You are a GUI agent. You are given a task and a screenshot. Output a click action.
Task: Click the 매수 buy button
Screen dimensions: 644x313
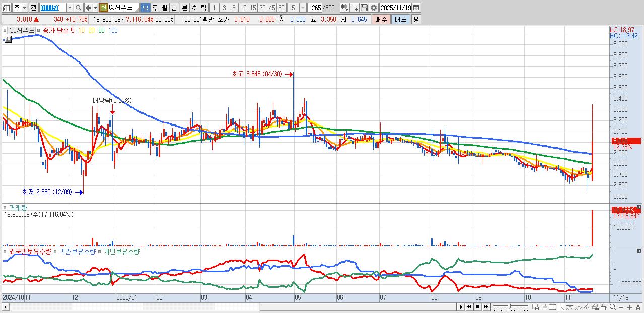coord(381,19)
